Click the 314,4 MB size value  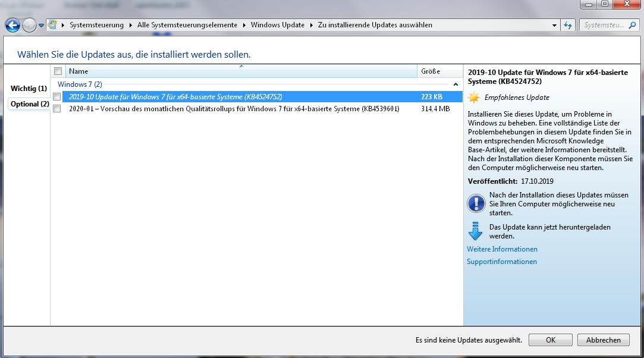point(435,109)
